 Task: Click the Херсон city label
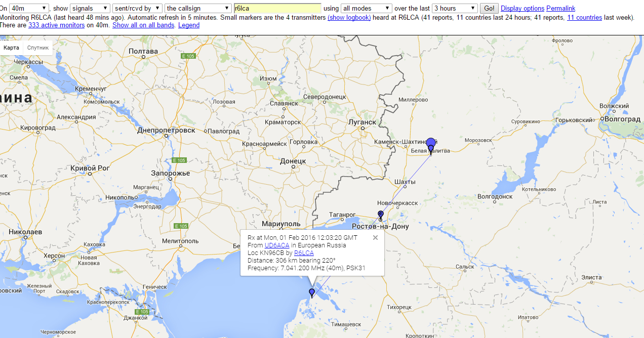coord(54,256)
